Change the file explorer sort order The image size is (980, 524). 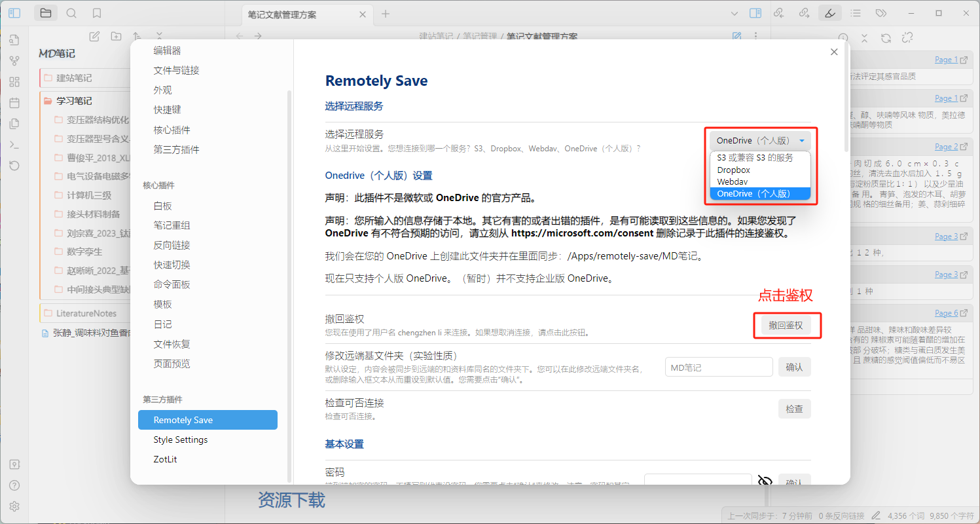pyautogui.click(x=137, y=36)
